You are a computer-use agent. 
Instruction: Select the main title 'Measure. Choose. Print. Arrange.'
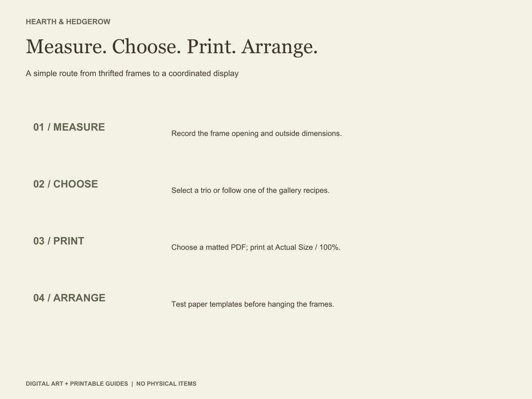172,47
